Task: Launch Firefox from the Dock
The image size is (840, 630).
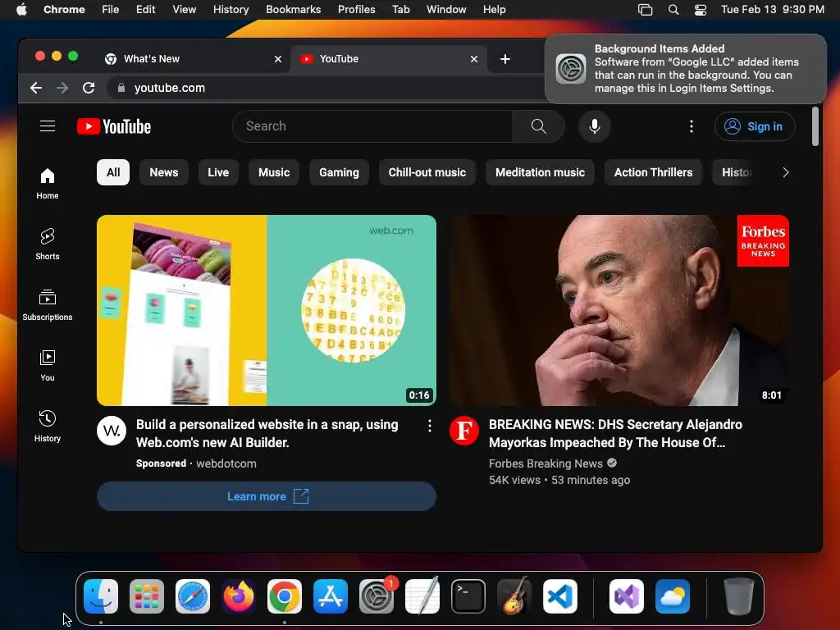Action: point(239,596)
